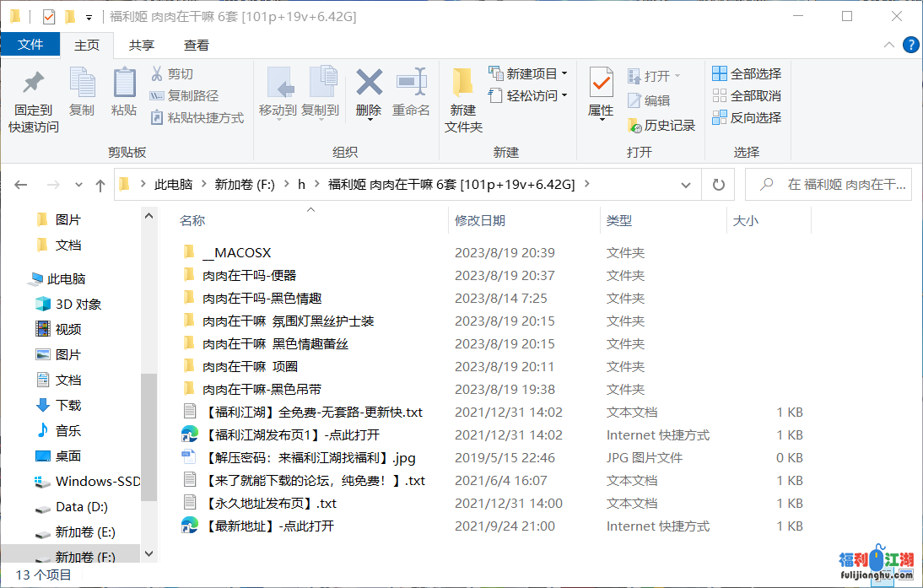Click the Paste (粘贴) clipboard icon
Viewport: 923px width, 588px height.
pos(124,84)
